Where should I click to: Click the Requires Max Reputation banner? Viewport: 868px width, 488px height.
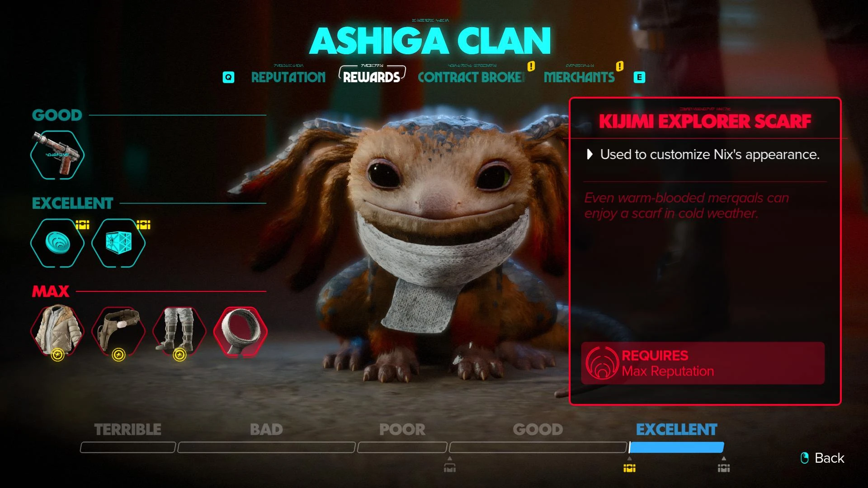point(703,363)
